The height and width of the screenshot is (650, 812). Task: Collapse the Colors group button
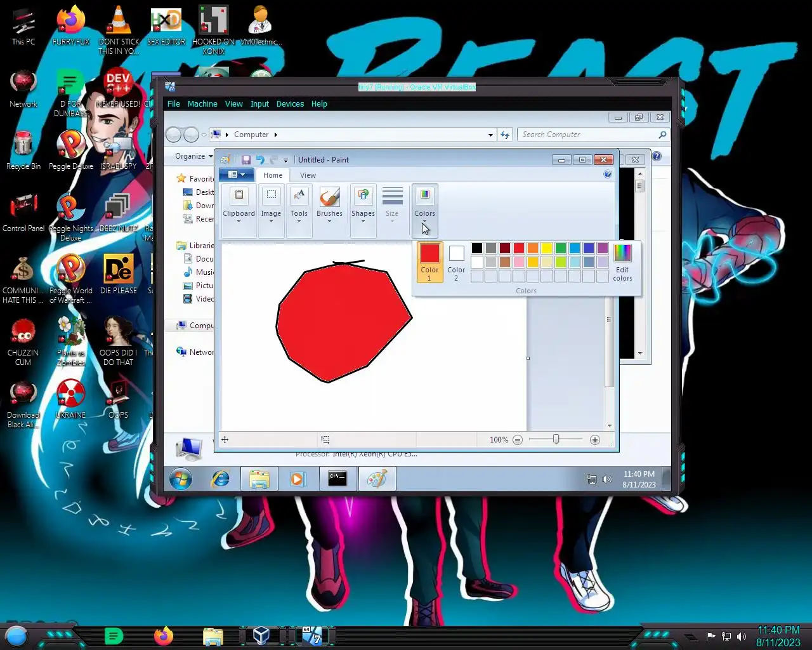click(424, 211)
